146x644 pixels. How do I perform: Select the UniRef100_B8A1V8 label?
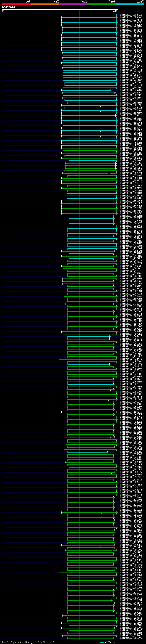(x=131, y=30)
